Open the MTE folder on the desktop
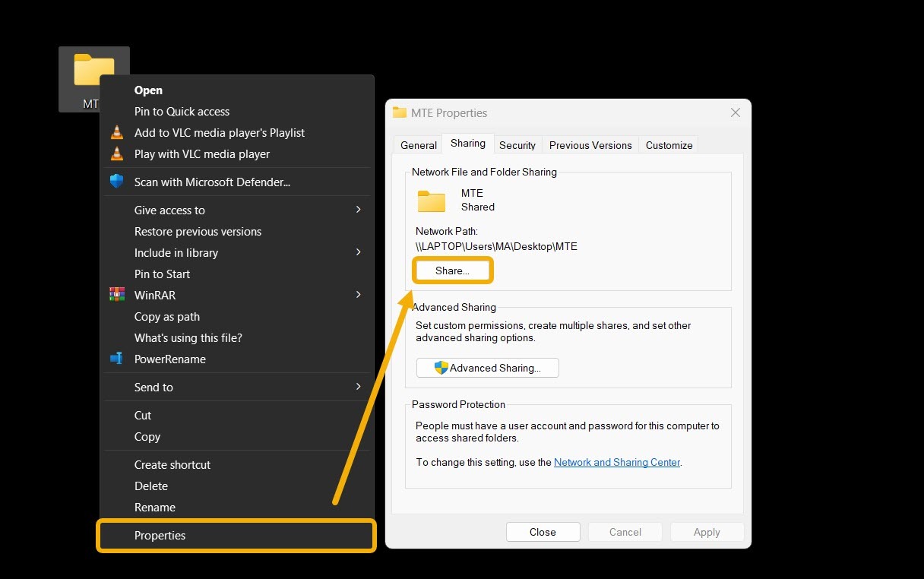 (93, 68)
